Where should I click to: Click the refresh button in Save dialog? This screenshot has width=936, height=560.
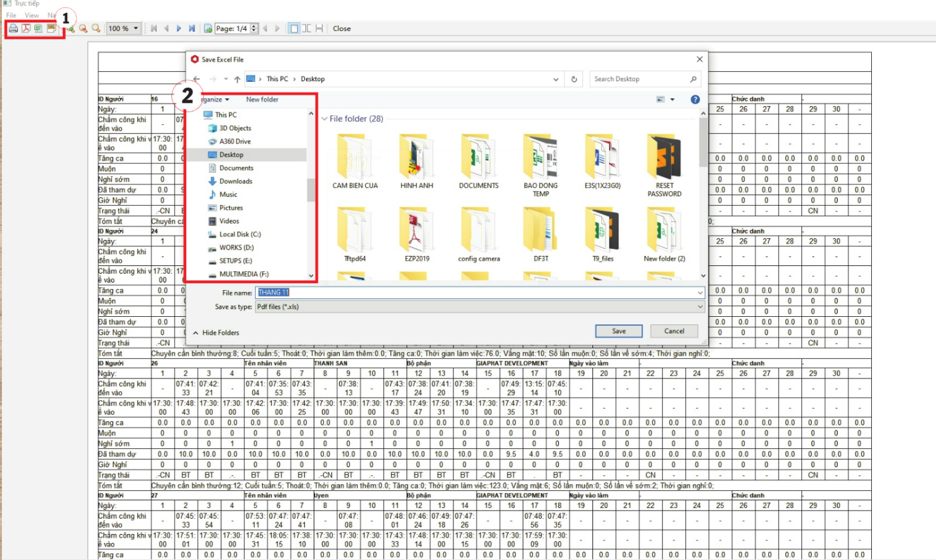coord(574,79)
